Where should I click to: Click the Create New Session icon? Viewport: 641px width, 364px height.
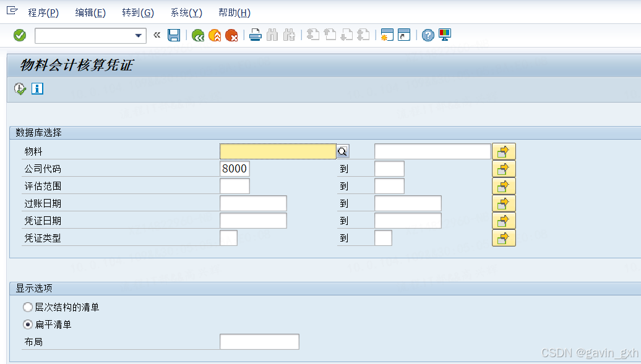point(387,35)
